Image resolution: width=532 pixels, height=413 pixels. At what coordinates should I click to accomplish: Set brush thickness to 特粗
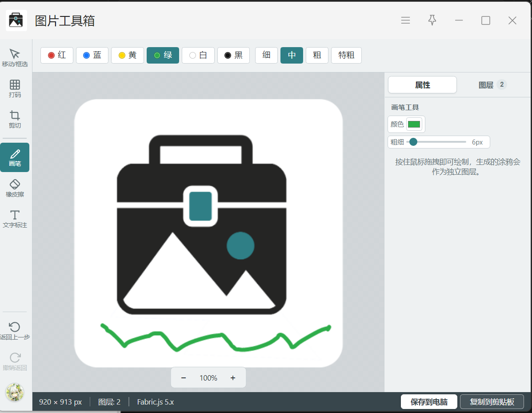346,55
